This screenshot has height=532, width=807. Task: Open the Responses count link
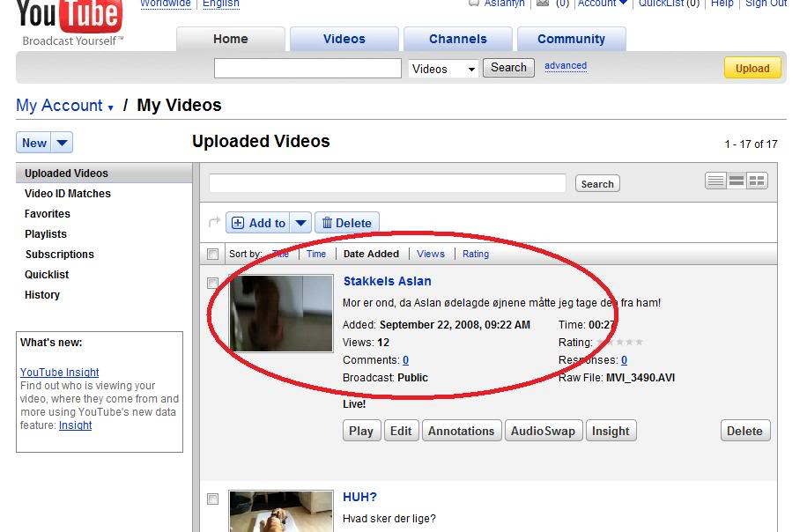click(x=624, y=360)
